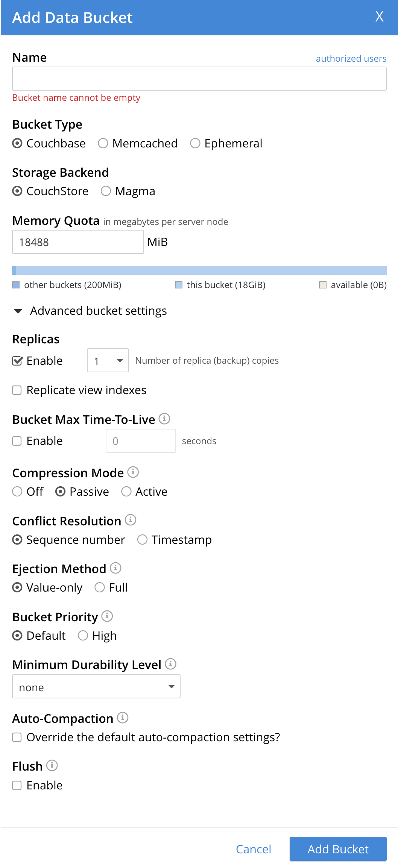398x868 pixels.
Task: Click inside the bucket Name field
Action: tap(199, 78)
